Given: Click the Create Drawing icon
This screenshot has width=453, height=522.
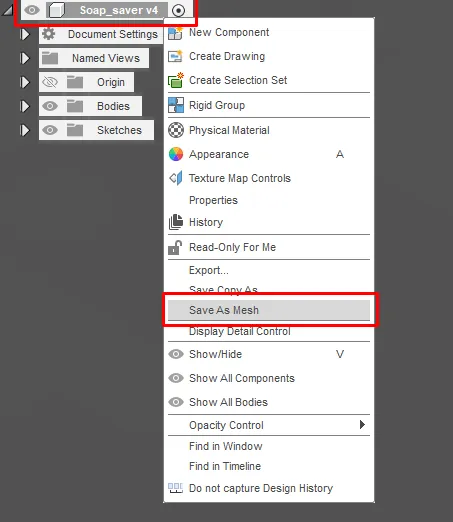Looking at the screenshot, I should tap(175, 56).
